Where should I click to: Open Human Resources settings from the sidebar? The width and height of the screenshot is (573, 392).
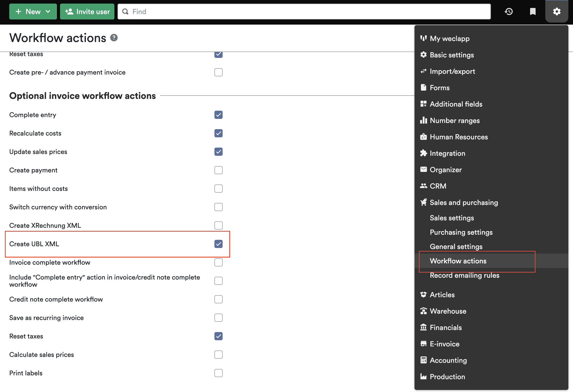pyautogui.click(x=459, y=137)
